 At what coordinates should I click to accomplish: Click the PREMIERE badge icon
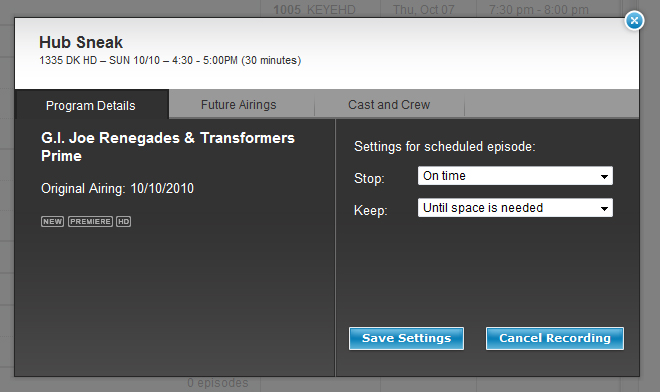pos(90,221)
